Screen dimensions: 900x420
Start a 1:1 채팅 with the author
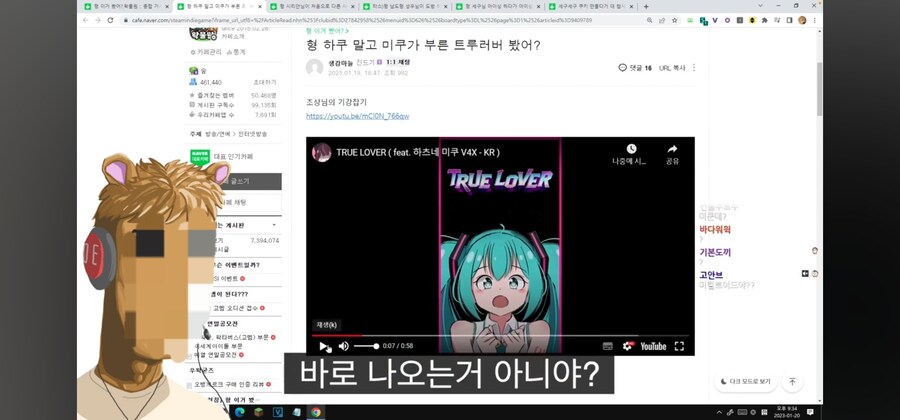(x=398, y=62)
